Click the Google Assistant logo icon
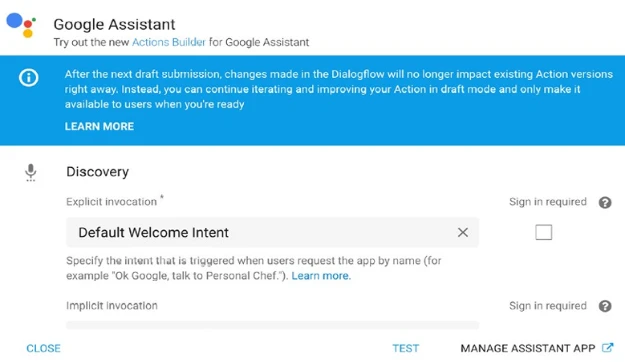This screenshot has height=362, width=625. click(21, 25)
